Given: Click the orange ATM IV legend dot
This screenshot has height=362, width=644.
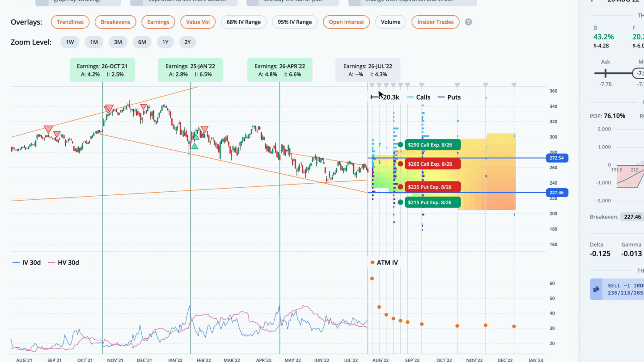Looking at the screenshot, I should [x=372, y=262].
